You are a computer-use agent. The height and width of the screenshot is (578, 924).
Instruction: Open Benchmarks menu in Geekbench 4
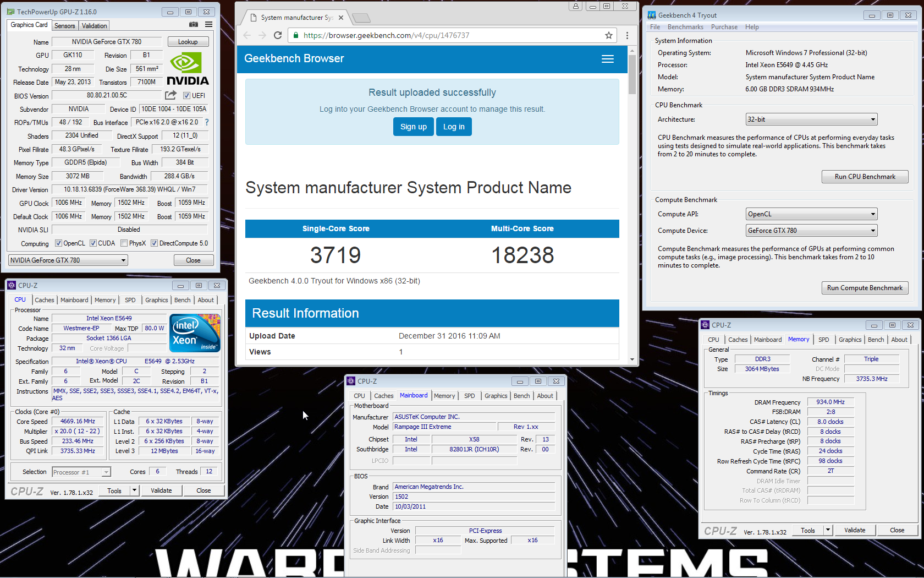tap(685, 27)
